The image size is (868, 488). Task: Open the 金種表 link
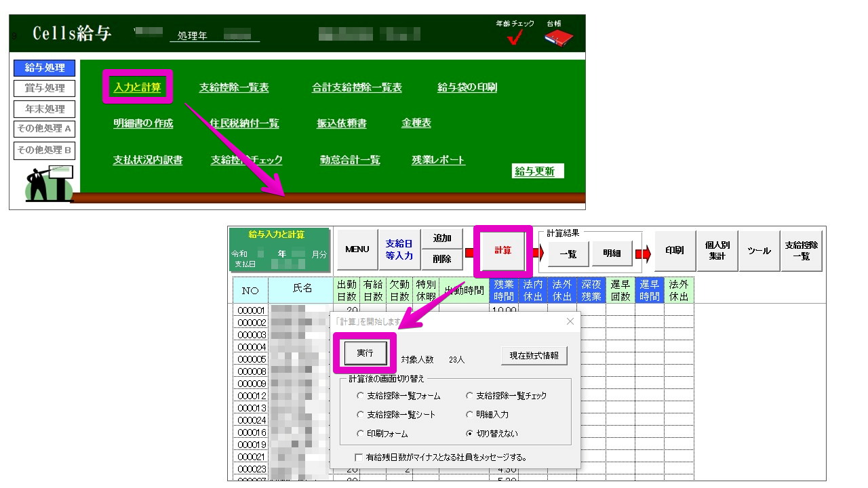(416, 123)
